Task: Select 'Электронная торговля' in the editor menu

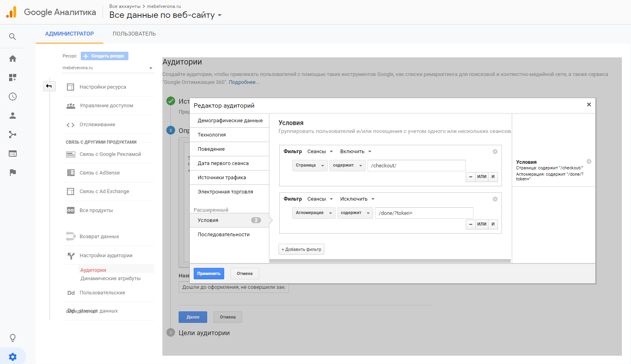Action: [x=225, y=192]
